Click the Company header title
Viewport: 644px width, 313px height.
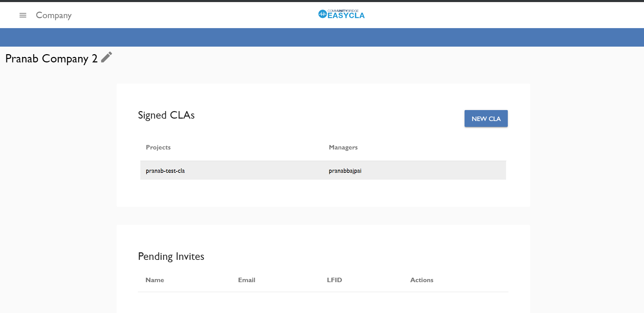(x=54, y=15)
